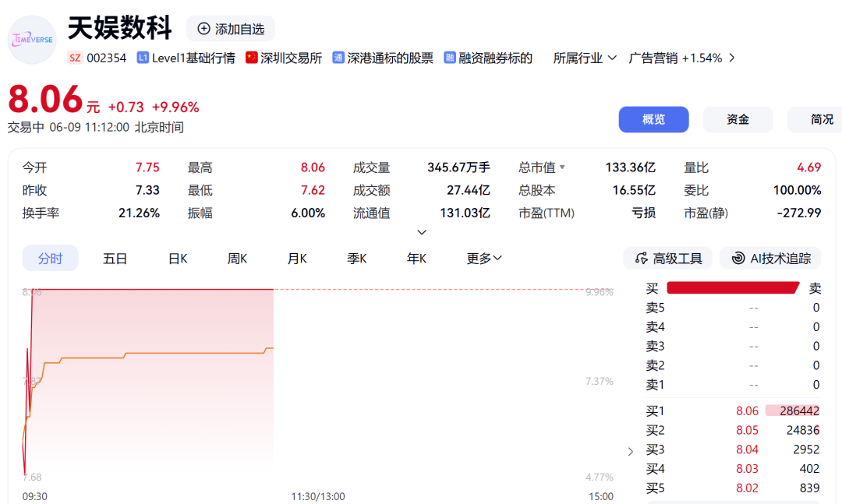Click the 09:30 time axis label
This screenshot has height=504, width=842.
35,496
